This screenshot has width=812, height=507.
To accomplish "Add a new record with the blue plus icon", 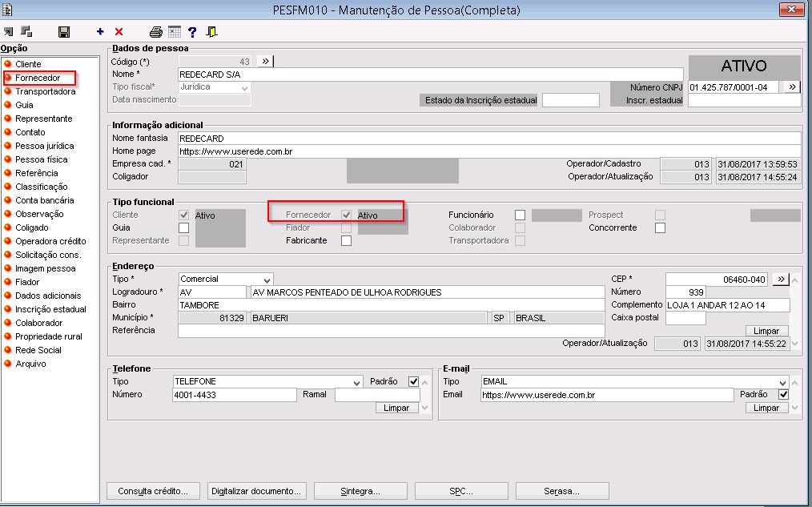I will click(x=100, y=31).
